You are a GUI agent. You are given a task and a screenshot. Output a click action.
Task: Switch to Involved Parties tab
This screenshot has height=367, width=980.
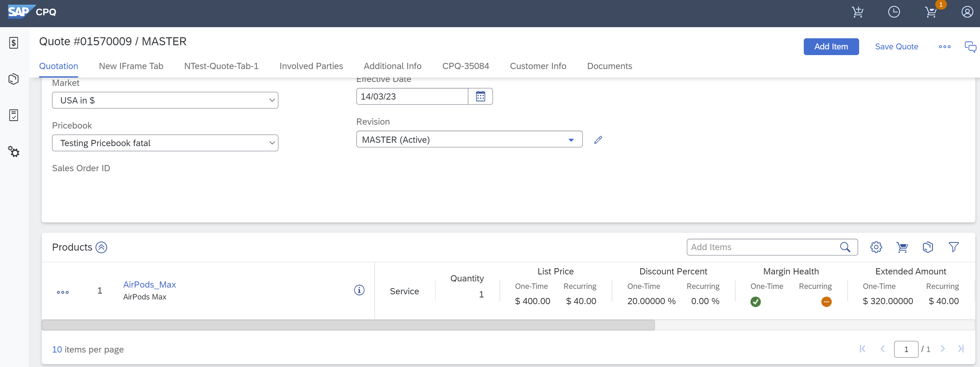click(311, 66)
